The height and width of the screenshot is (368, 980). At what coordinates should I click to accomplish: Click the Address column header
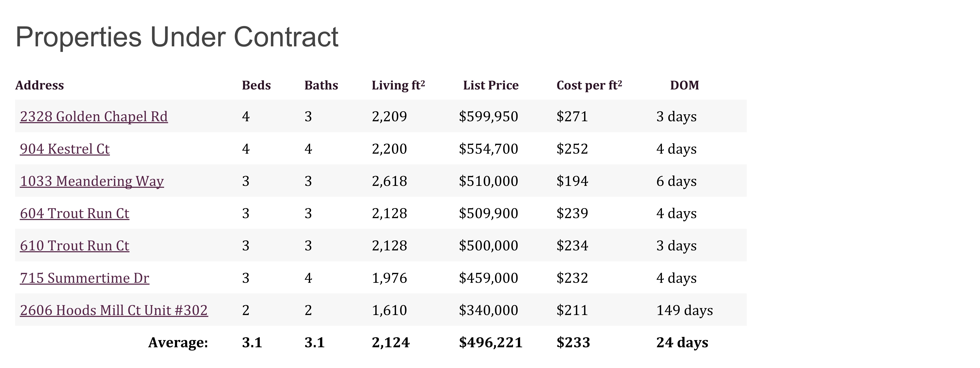(x=39, y=85)
